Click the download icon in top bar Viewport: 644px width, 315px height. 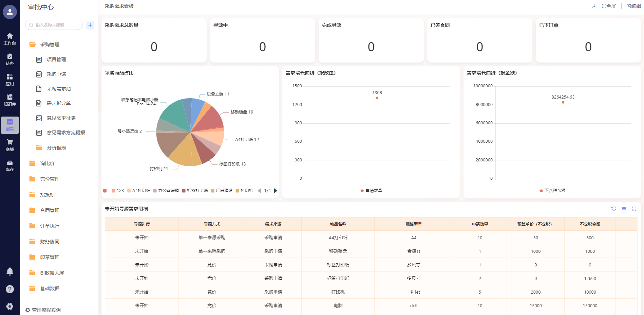coord(594,6)
